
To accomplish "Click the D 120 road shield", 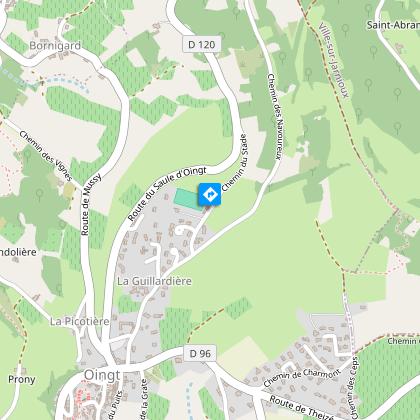I will point(202,44).
